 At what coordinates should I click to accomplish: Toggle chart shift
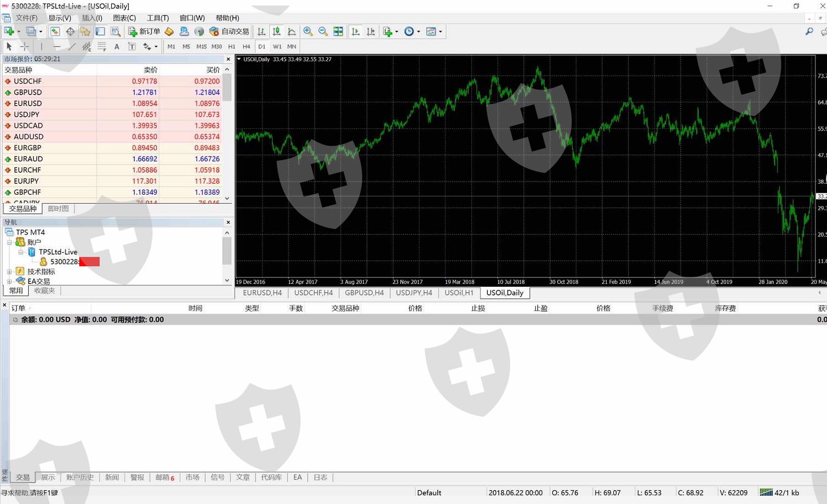coord(371,31)
